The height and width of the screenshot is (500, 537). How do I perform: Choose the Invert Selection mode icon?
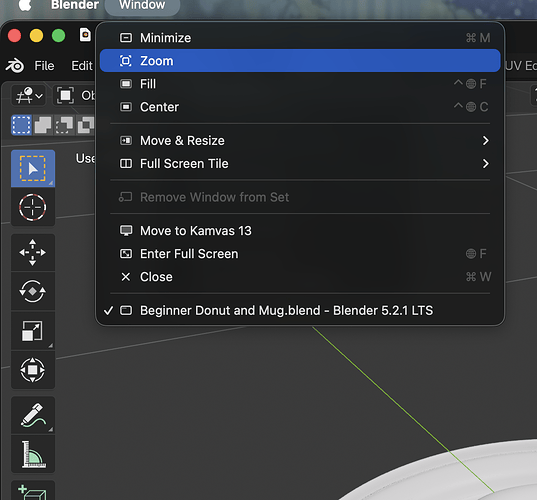[x=86, y=125]
